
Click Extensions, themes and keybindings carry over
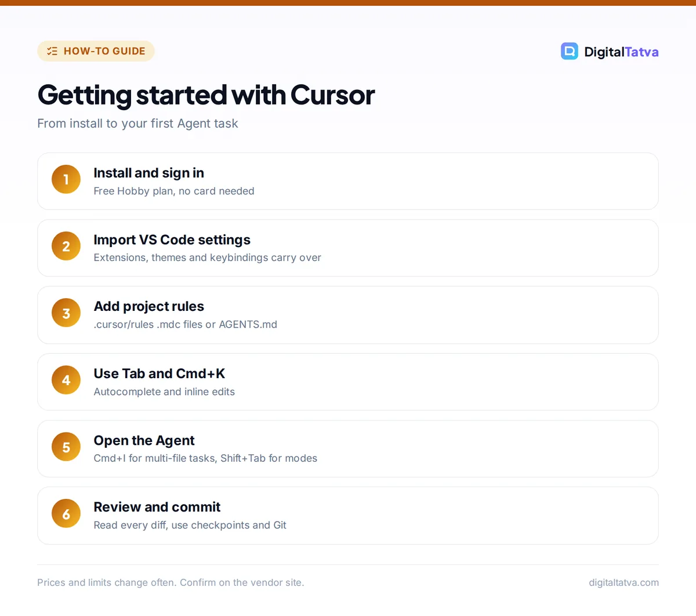click(x=208, y=258)
